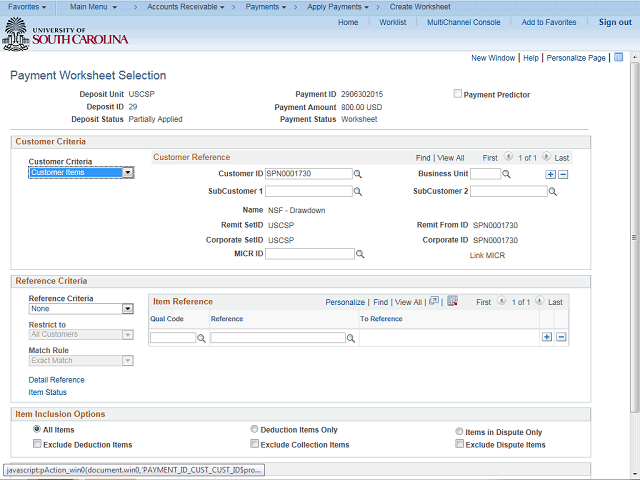Check the Exclude Collection Items box
This screenshot has width=640, height=480.
tap(255, 444)
